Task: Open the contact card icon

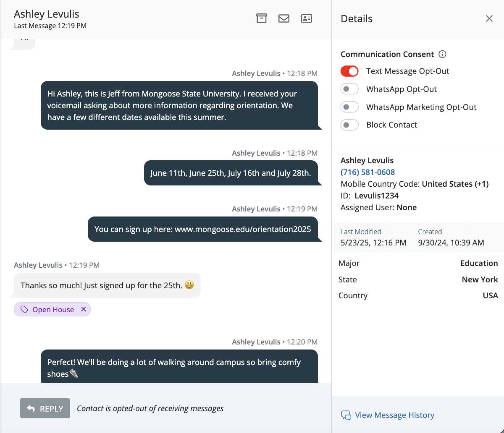Action: (307, 18)
